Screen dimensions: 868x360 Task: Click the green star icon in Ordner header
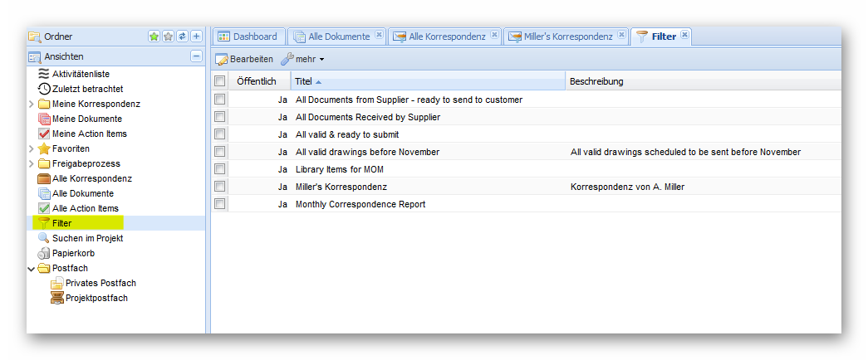point(154,36)
